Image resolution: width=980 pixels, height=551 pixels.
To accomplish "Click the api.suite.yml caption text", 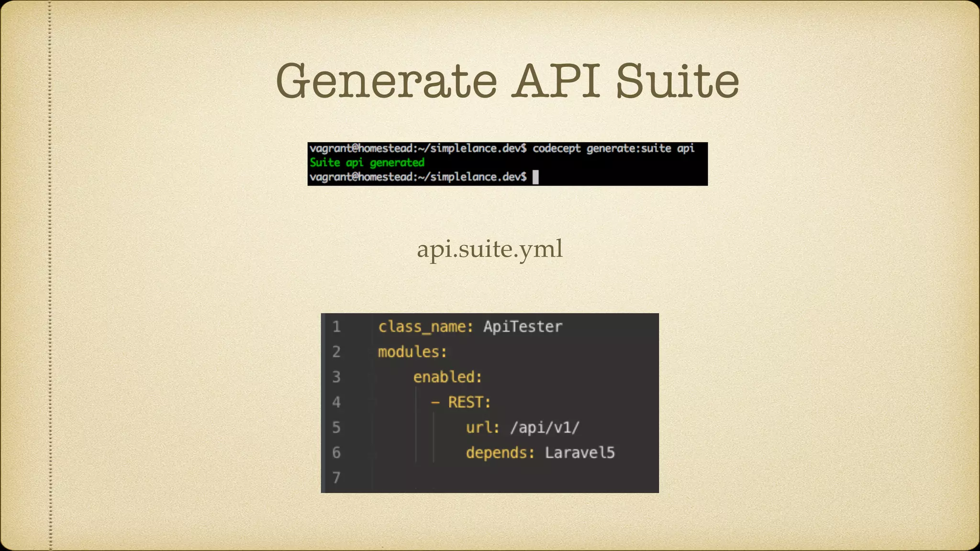I will (490, 249).
